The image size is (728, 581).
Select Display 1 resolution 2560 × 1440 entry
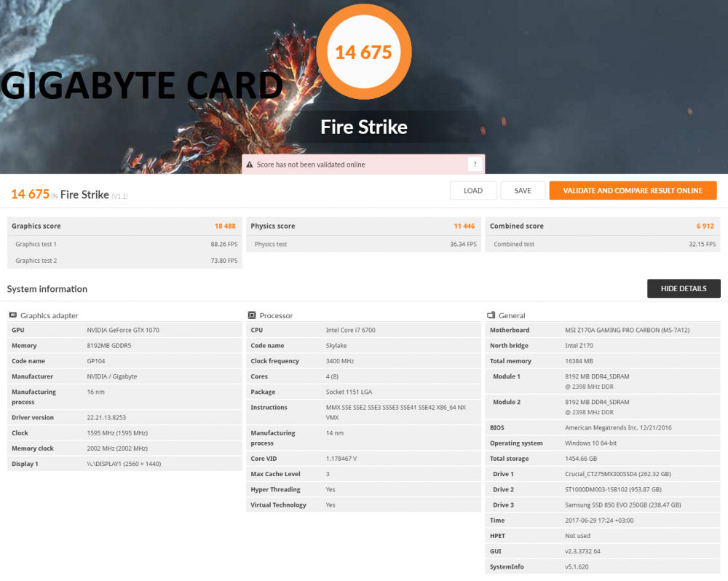point(124,464)
